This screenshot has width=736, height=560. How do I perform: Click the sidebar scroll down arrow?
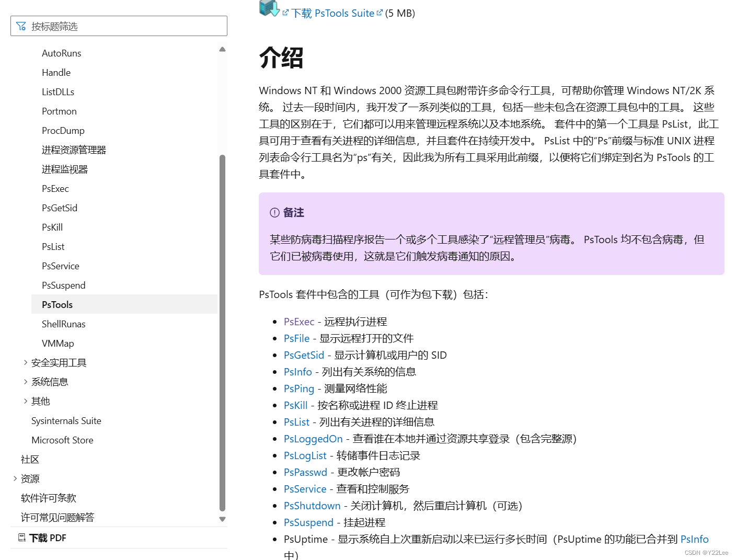pos(222,519)
